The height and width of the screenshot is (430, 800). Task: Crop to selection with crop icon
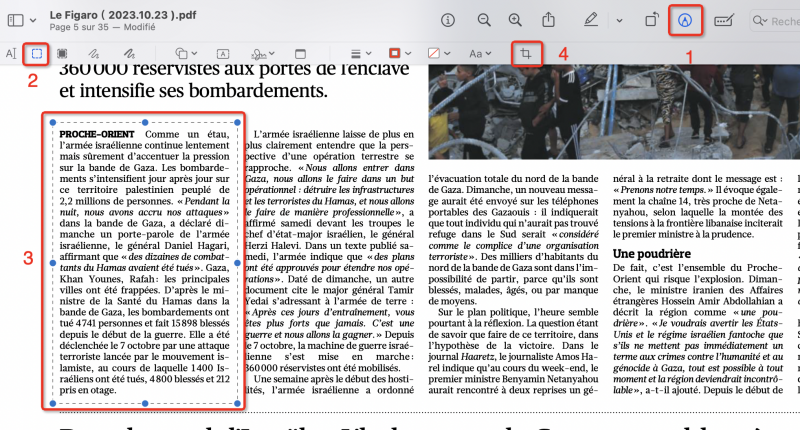526,54
